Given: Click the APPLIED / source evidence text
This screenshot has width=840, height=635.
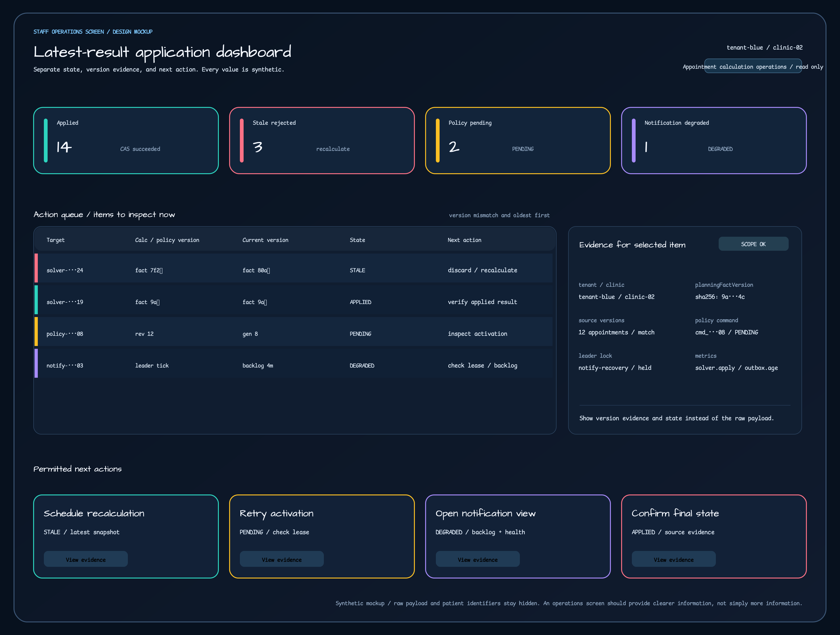Looking at the screenshot, I should pyautogui.click(x=673, y=533).
